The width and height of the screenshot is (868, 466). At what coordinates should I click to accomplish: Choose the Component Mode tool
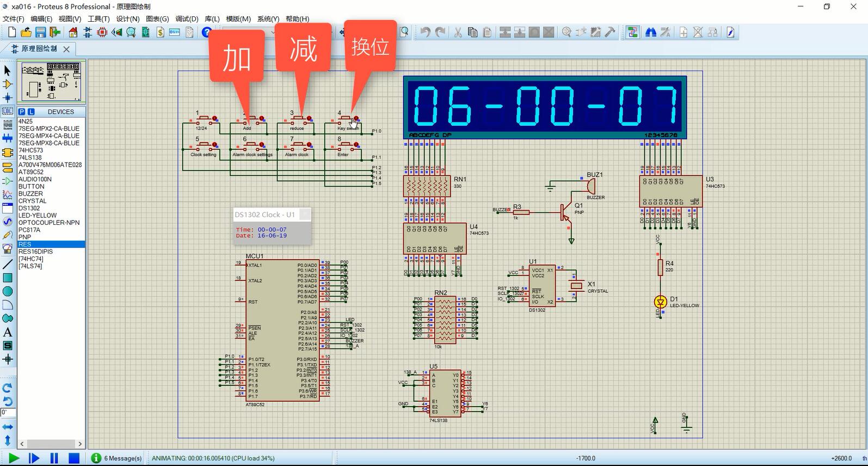8,84
